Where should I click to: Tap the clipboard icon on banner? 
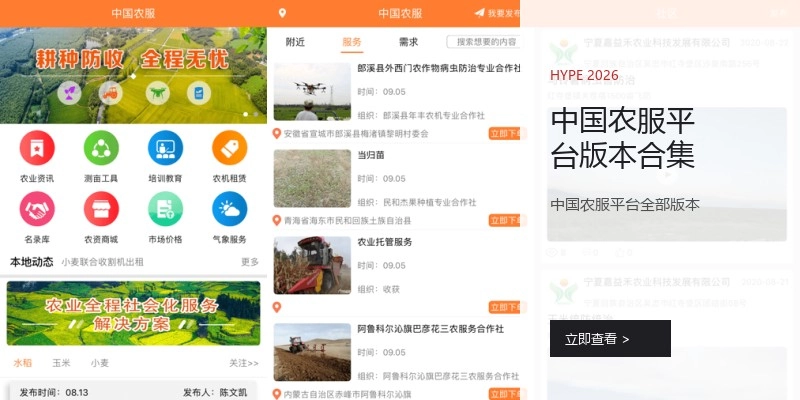pos(199,93)
